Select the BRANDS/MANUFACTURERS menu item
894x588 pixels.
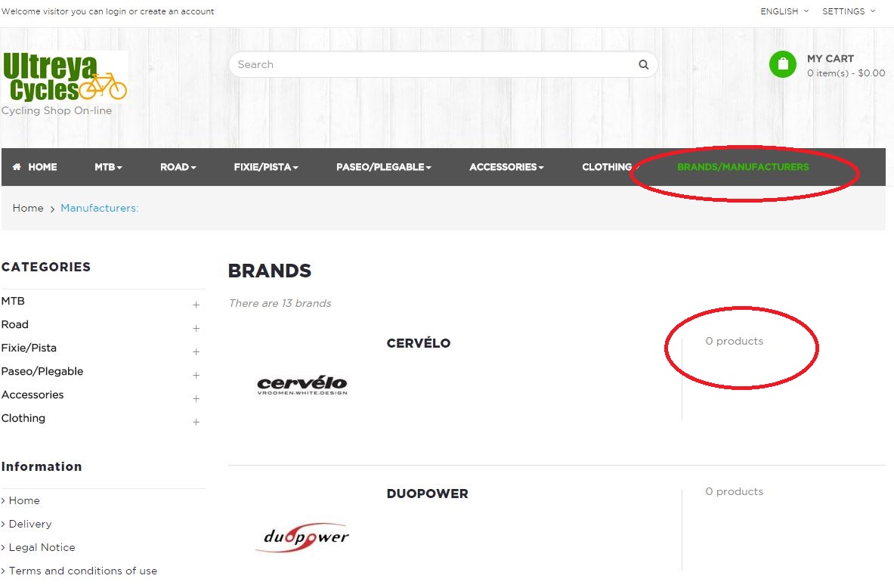(743, 167)
